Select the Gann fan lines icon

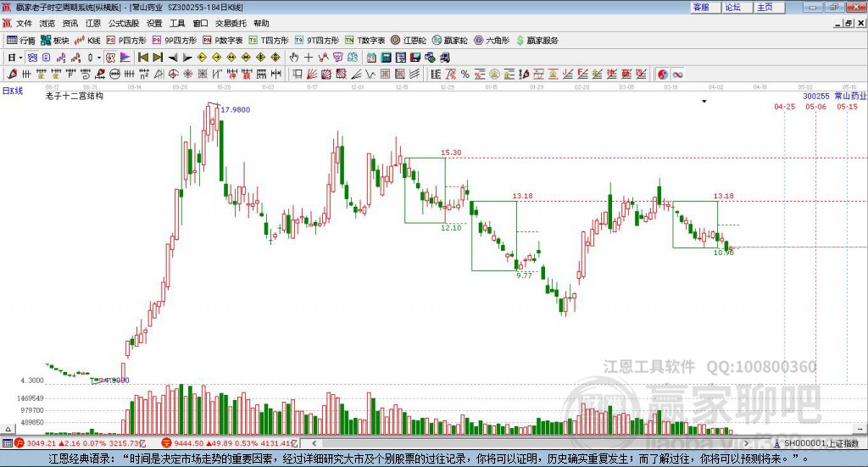pyautogui.click(x=312, y=74)
